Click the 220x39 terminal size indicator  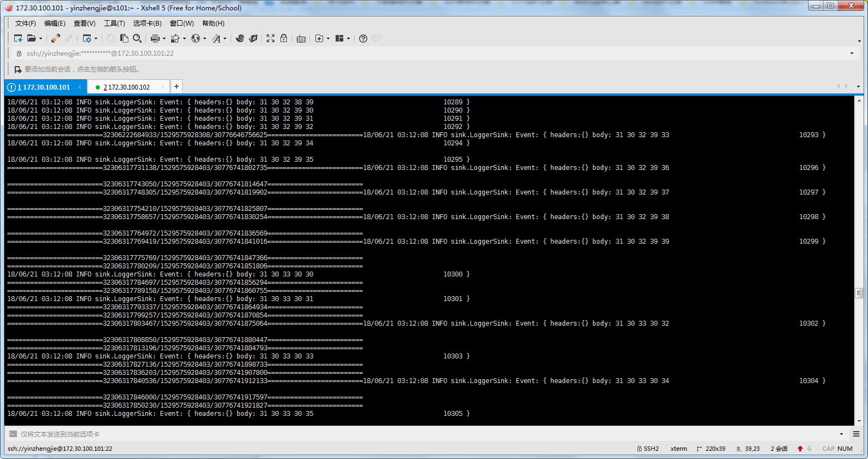click(711, 449)
